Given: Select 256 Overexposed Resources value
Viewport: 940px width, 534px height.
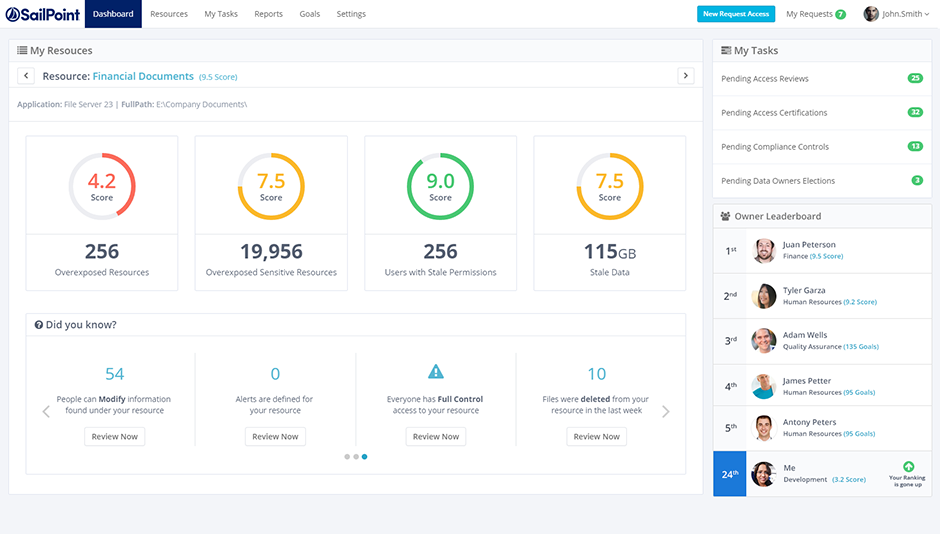Looking at the screenshot, I should click(102, 252).
